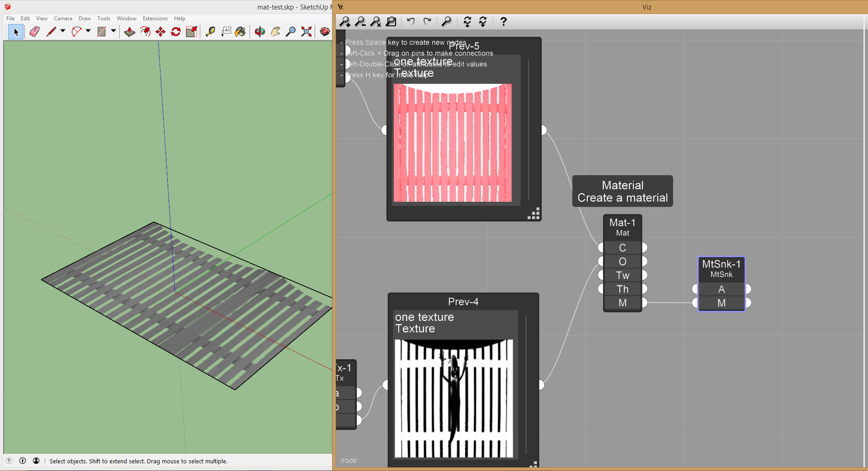Expand the dropdown arrow beside the Arc tool
Viewport: 868px width, 471px height.
click(x=88, y=31)
